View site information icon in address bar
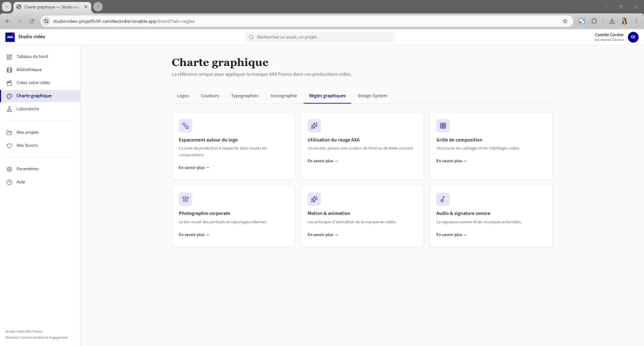The width and height of the screenshot is (644, 346). [47, 21]
